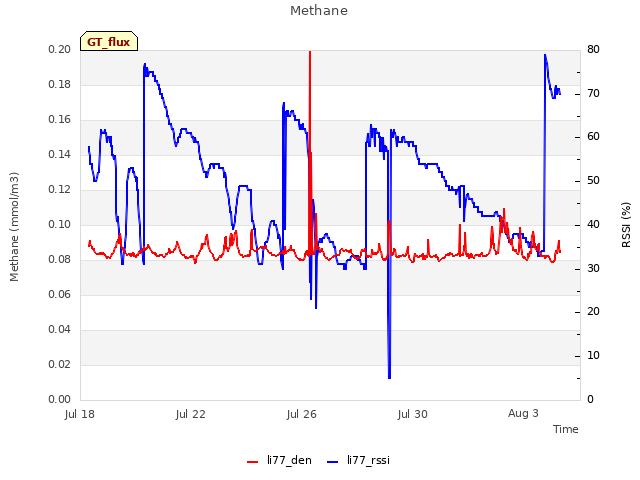Viewport: 640px width, 480px height.
Task: Click the 50 RSSI axis value
Action: tap(593, 181)
